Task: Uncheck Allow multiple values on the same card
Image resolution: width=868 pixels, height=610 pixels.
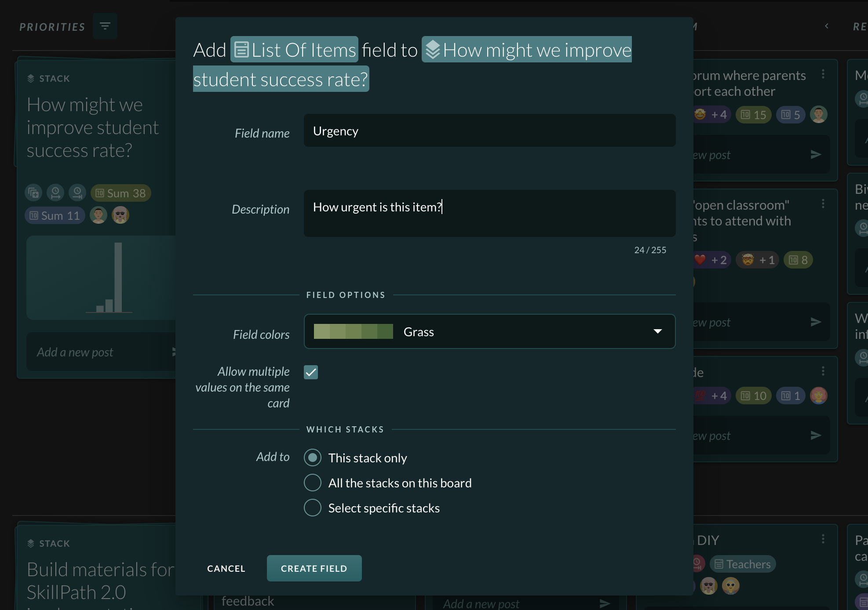Action: point(311,372)
